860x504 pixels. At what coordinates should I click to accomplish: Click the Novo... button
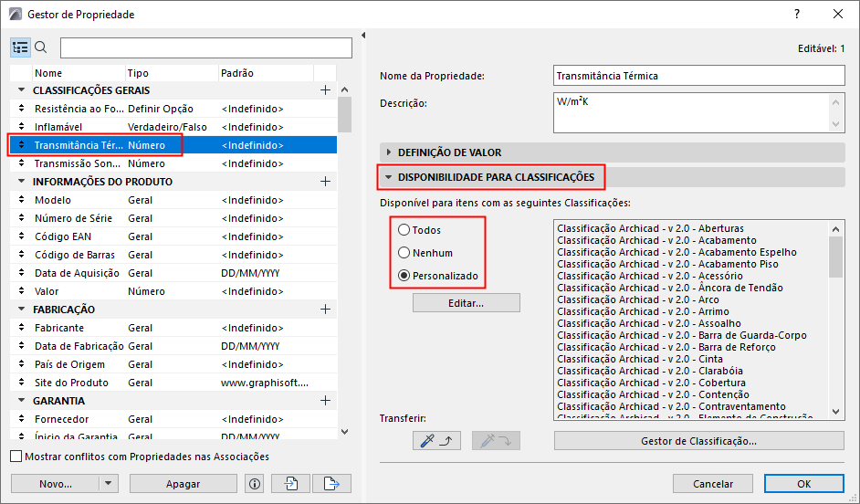pos(56,484)
